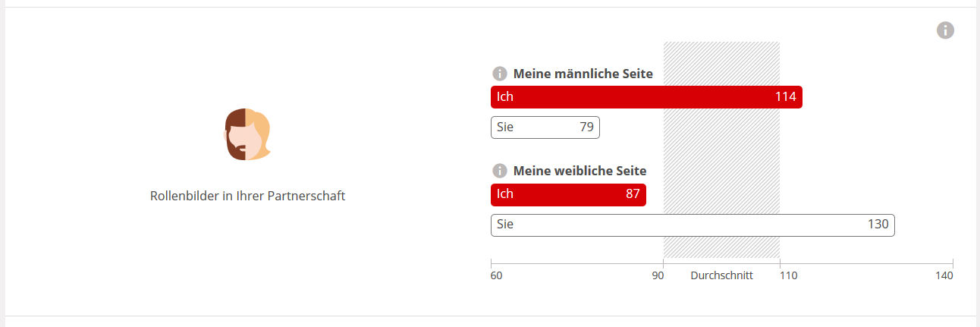Click the value 79 in Sie bar
The height and width of the screenshot is (327, 980).
pos(586,127)
